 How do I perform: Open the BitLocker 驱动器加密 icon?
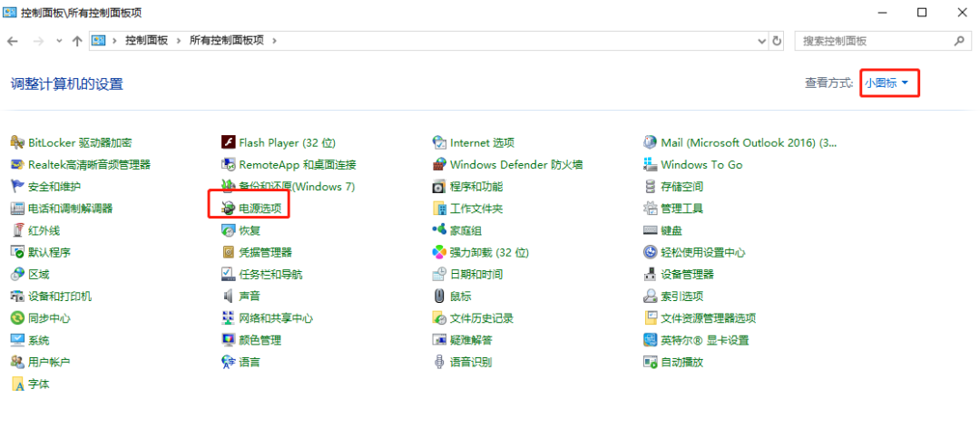tap(17, 143)
